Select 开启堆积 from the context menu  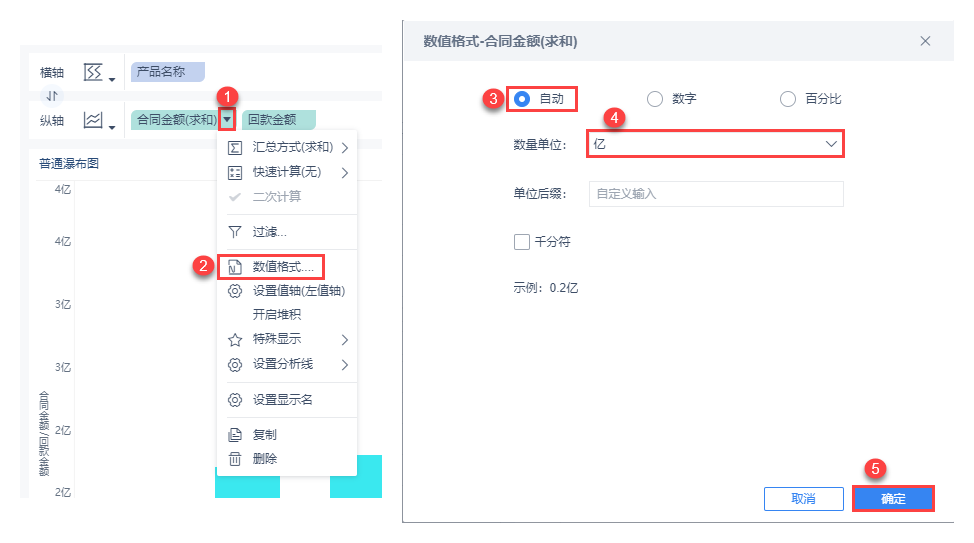tap(277, 314)
